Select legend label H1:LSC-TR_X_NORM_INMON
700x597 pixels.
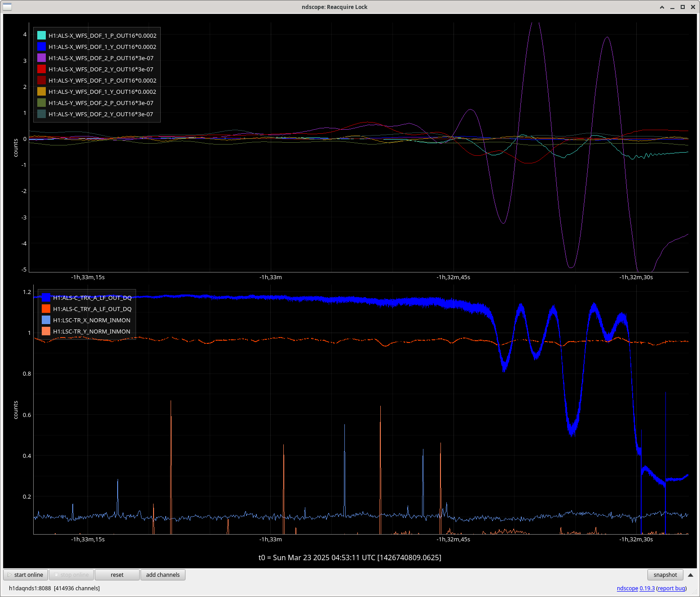pyautogui.click(x=92, y=320)
